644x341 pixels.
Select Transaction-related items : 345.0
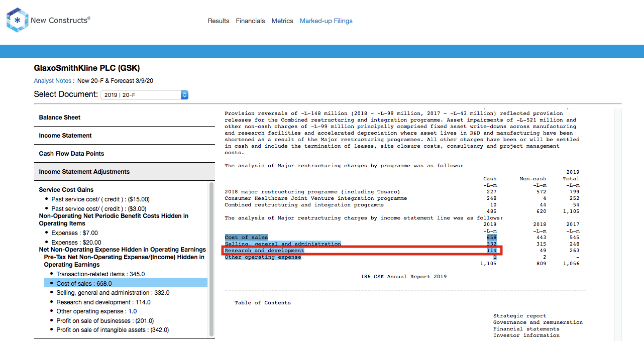click(100, 274)
